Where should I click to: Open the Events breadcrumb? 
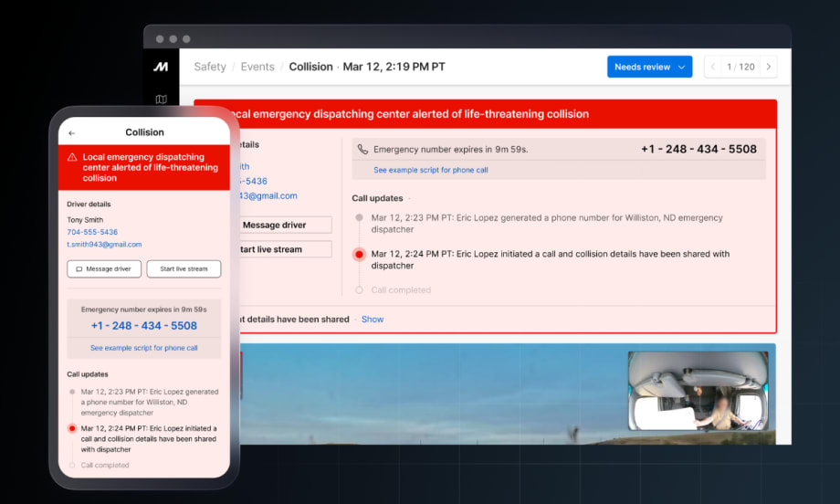point(257,67)
